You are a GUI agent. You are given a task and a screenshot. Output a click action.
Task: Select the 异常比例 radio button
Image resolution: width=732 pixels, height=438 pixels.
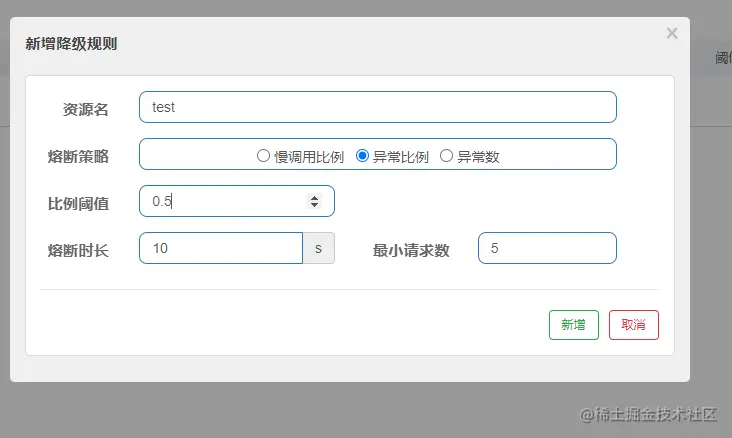(362, 155)
